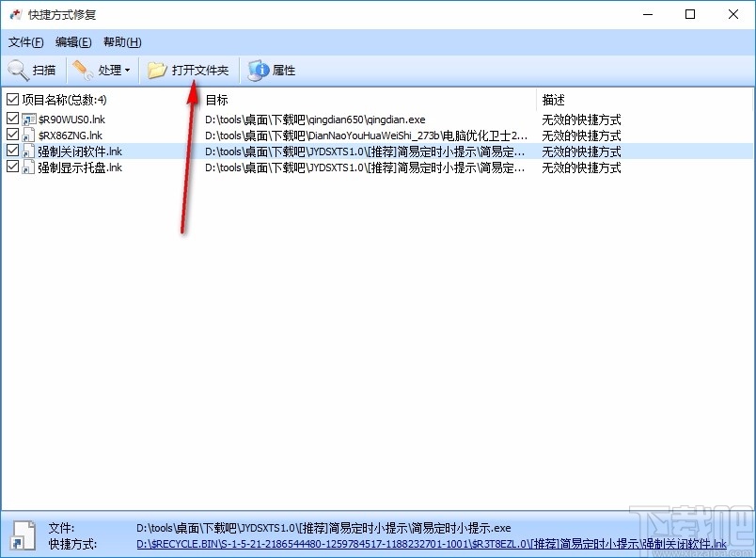756x558 pixels.
Task: Click the shortcut icon beside 强制显示托盘.lnk
Action: tap(26, 167)
